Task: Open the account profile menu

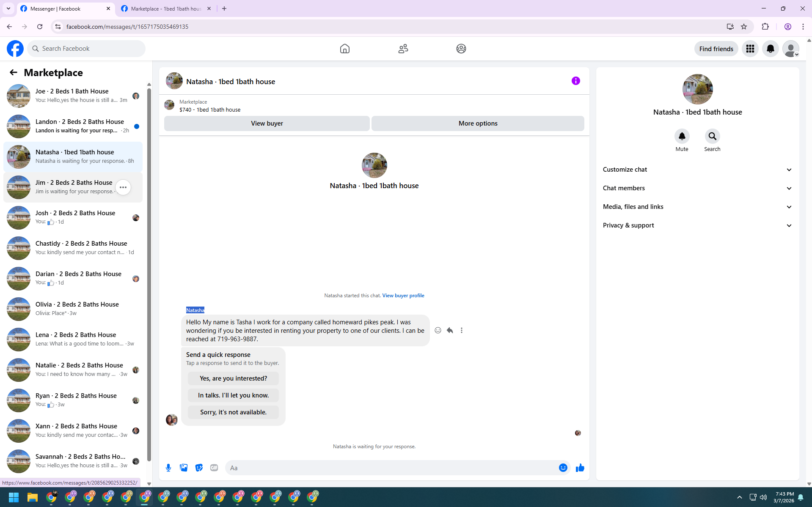Action: [x=791, y=49]
